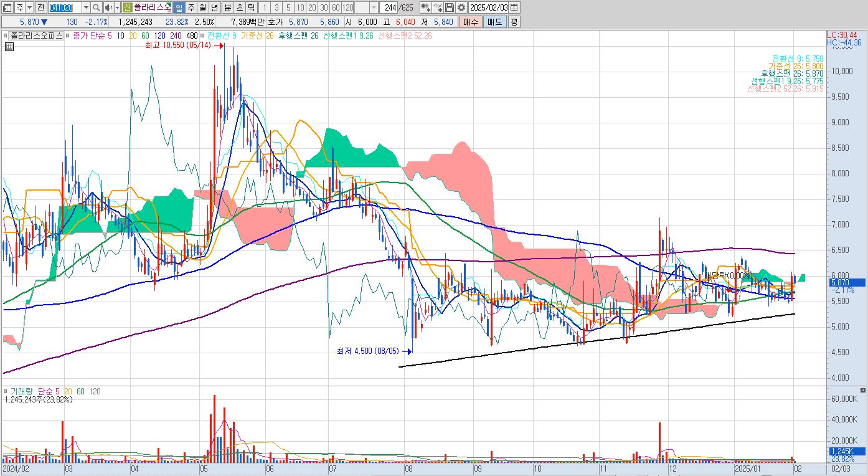The width and height of the screenshot is (868, 476).
Task: Click the 매수 buy button
Action: point(471,22)
